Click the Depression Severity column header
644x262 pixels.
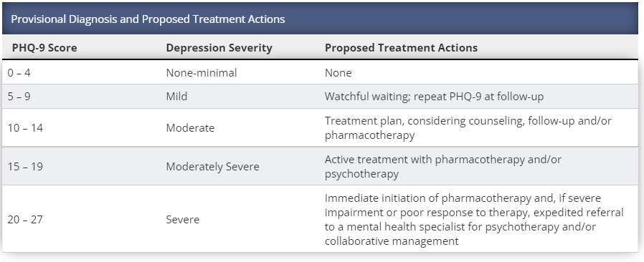coord(219,48)
